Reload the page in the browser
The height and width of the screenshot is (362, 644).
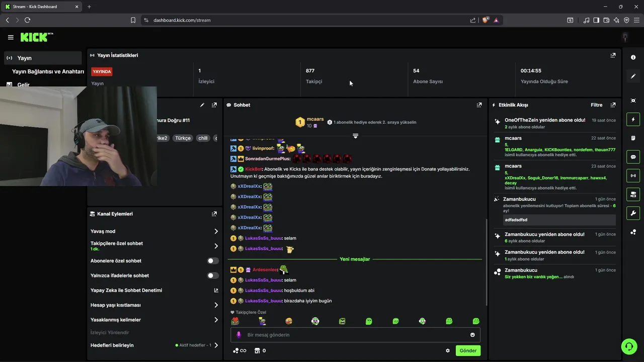pyautogui.click(x=27, y=20)
